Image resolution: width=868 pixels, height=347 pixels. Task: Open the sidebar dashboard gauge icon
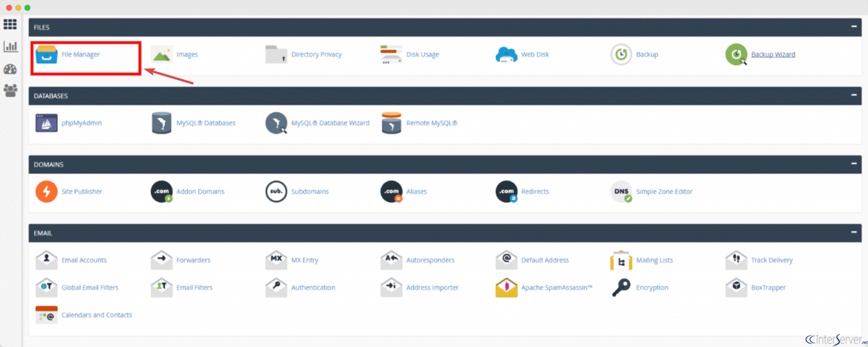point(10,69)
